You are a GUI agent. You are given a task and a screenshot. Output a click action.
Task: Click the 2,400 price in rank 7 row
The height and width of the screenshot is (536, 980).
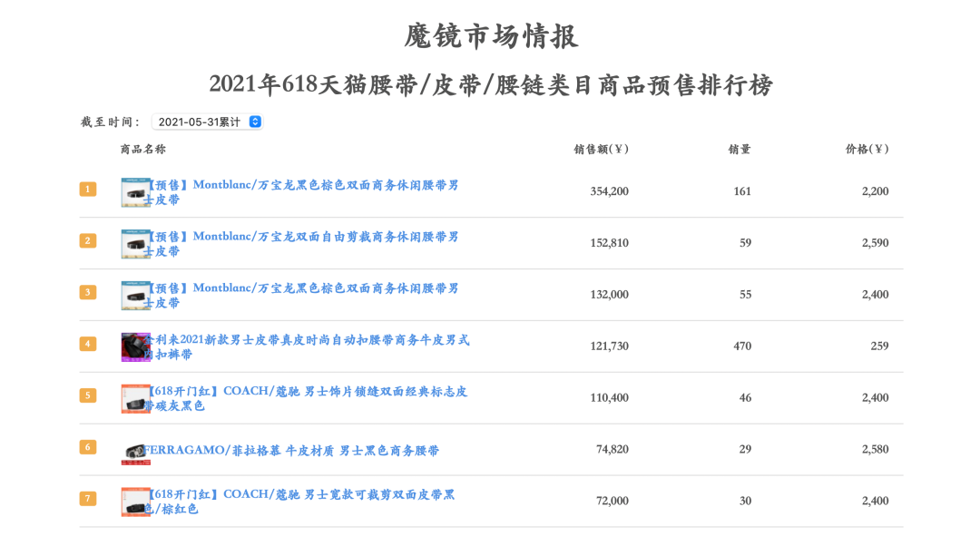click(875, 501)
